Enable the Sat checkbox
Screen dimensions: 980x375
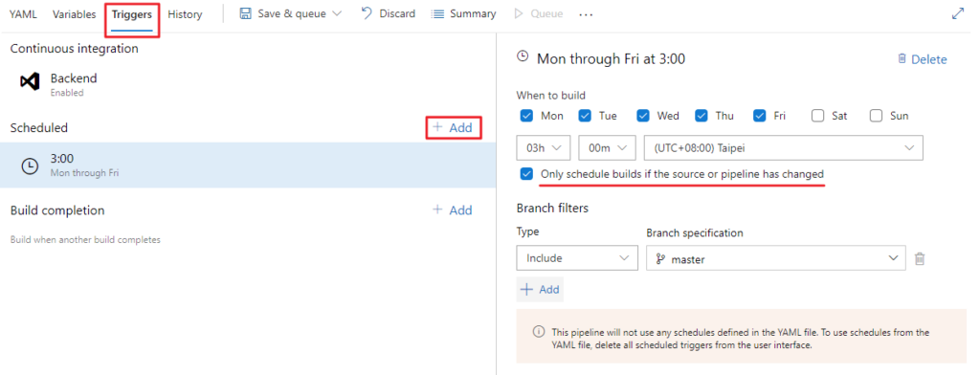(x=818, y=116)
